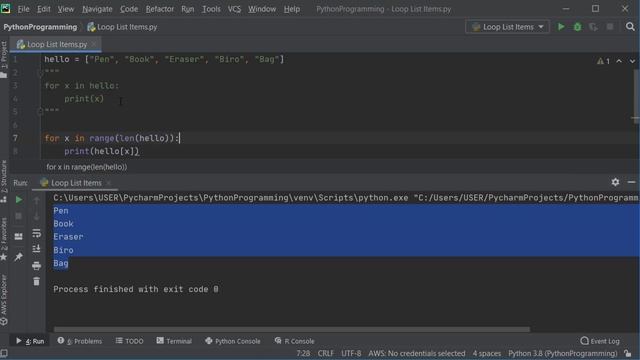The image size is (640, 360).
Task: Click the Stop icon in top toolbar
Action: tap(610, 27)
